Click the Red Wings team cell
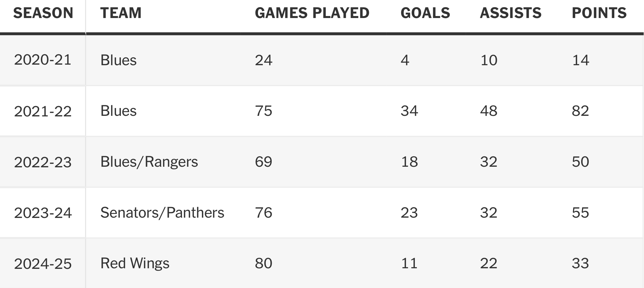 click(135, 263)
